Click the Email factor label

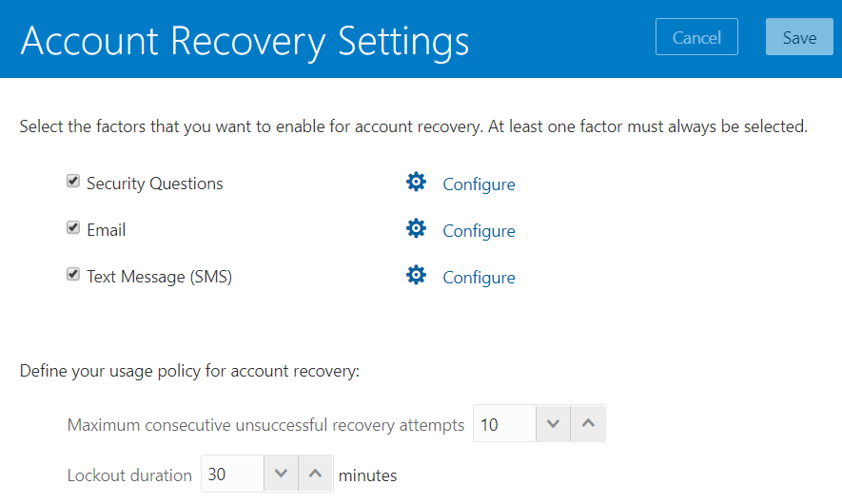tap(106, 230)
